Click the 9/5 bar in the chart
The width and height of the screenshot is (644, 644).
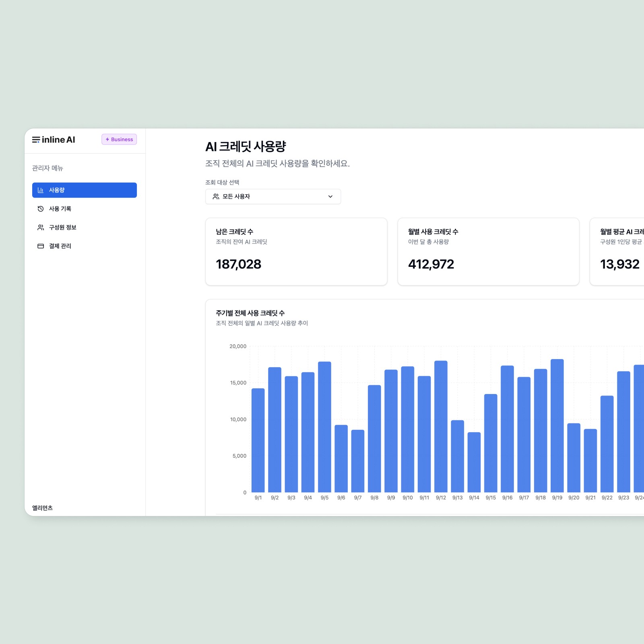[x=324, y=427]
